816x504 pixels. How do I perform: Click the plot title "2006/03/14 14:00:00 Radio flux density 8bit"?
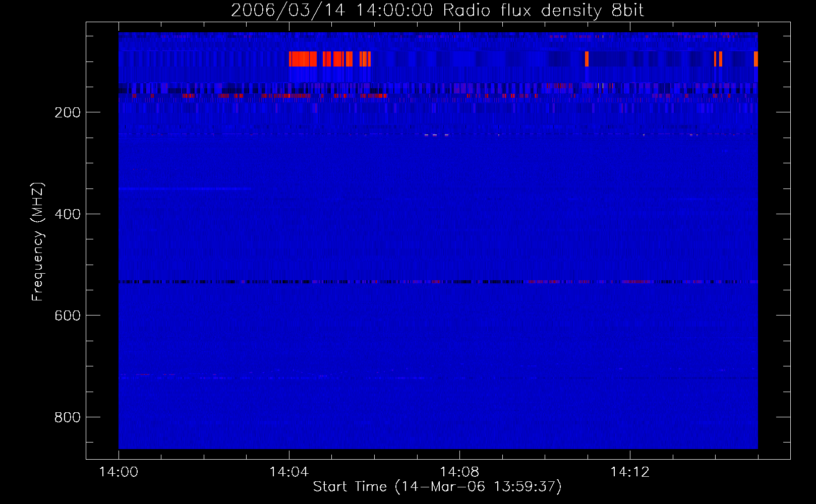click(x=437, y=11)
